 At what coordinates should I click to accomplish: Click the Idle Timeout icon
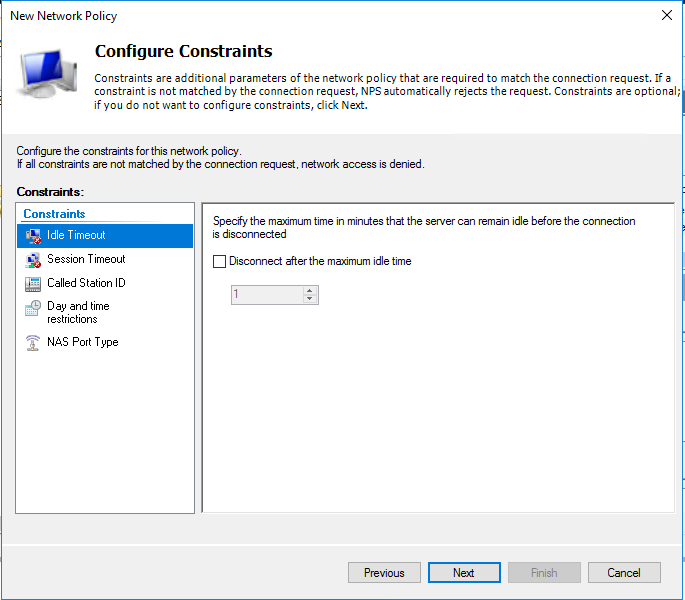pos(33,236)
